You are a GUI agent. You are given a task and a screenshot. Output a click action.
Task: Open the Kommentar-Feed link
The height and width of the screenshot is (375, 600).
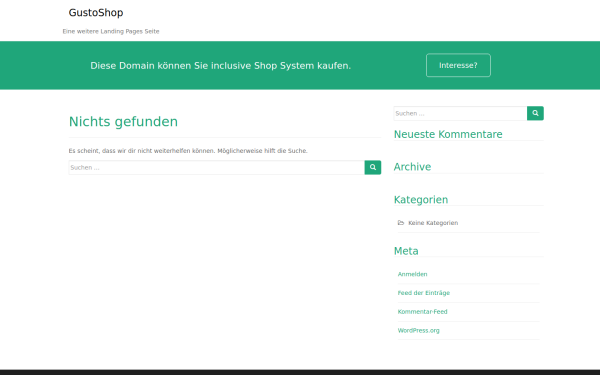(x=422, y=311)
